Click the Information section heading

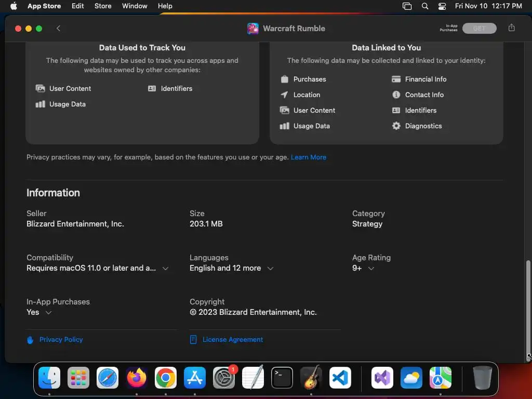54,193
